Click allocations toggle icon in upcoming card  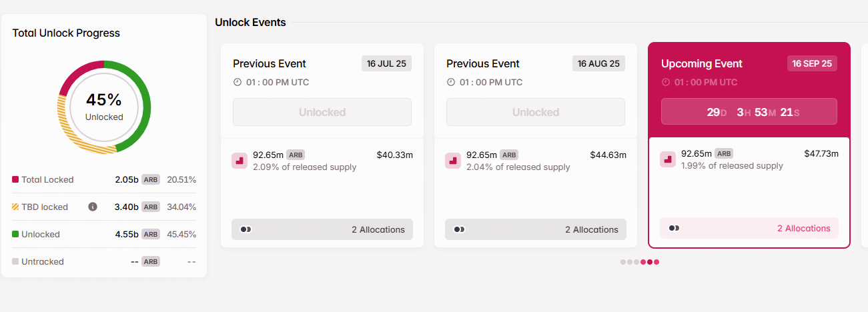674,228
